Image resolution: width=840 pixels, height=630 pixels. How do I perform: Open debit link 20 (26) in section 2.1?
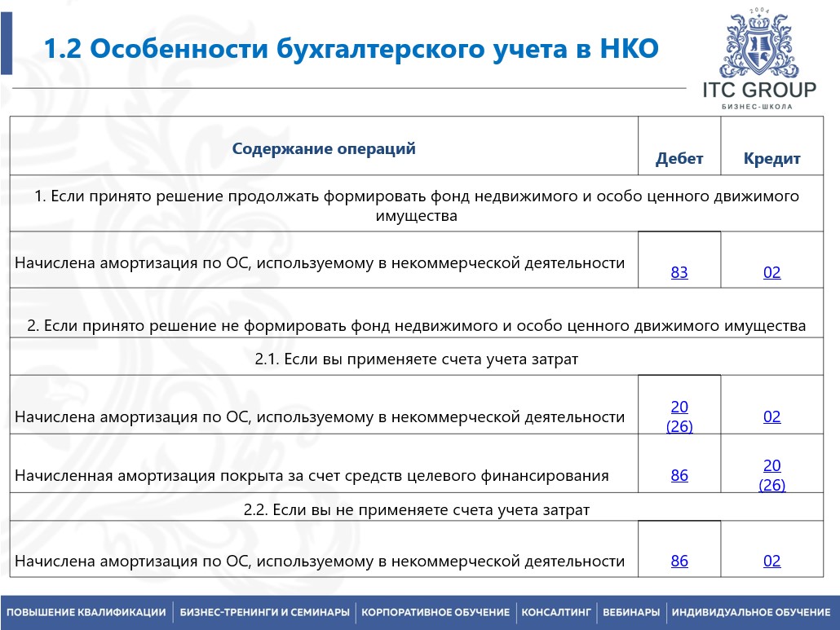[x=679, y=416]
